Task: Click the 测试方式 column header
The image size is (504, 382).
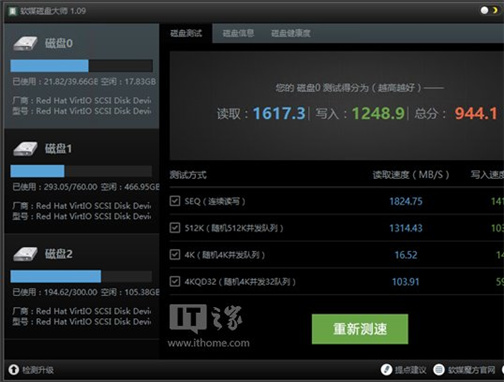Action: coord(188,175)
